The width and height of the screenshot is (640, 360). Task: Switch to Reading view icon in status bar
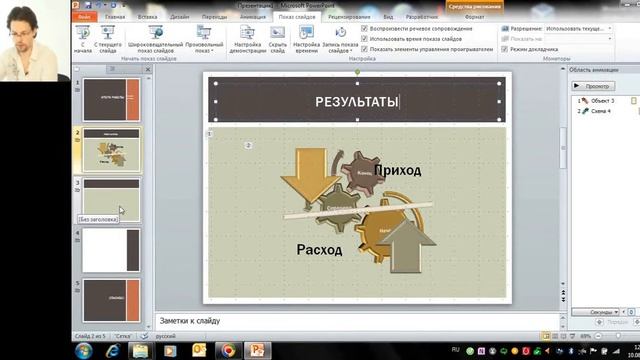(x=563, y=336)
